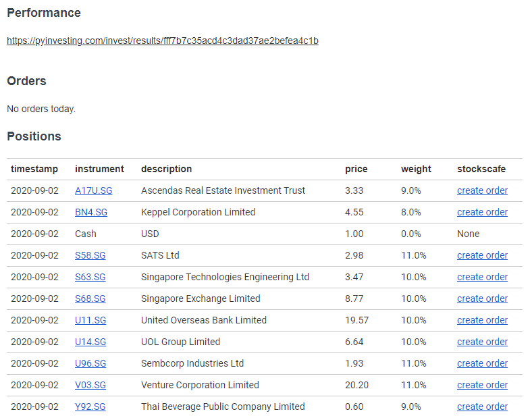This screenshot has height=420, width=530.
Task: Open the pyinvesting.com performance results link
Action: pyautogui.click(x=163, y=41)
